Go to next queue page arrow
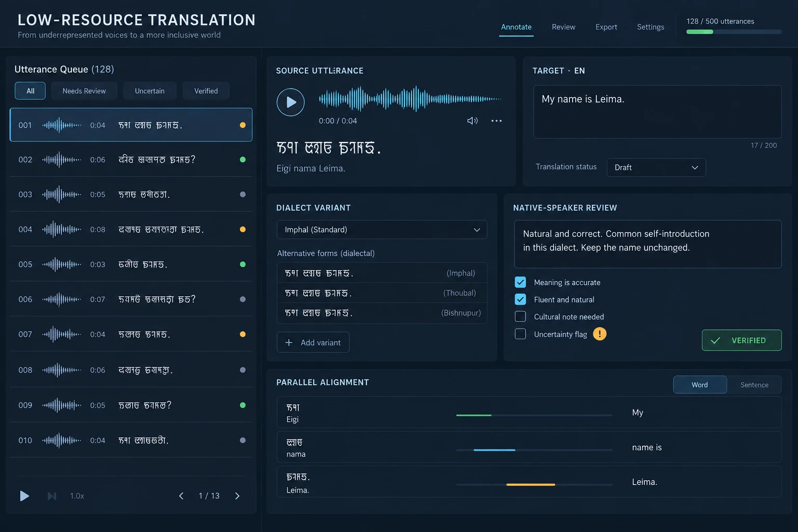 coord(237,496)
